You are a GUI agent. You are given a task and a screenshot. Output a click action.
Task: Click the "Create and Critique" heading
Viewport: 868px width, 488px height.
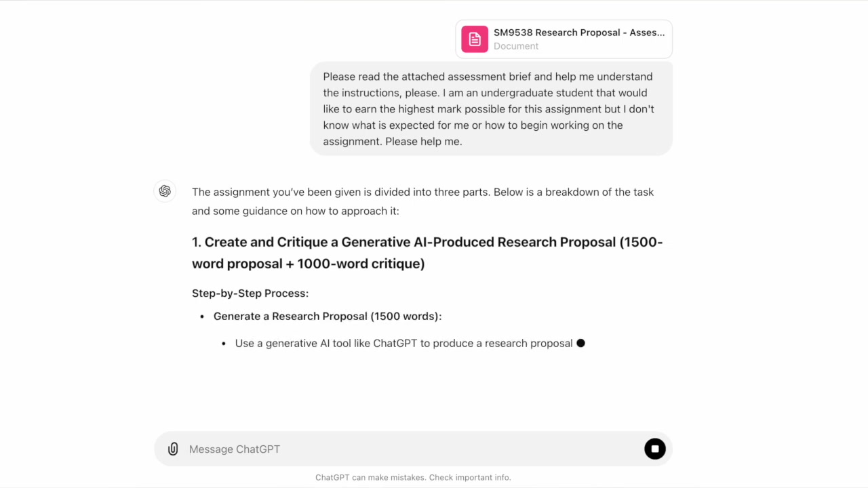tap(427, 252)
